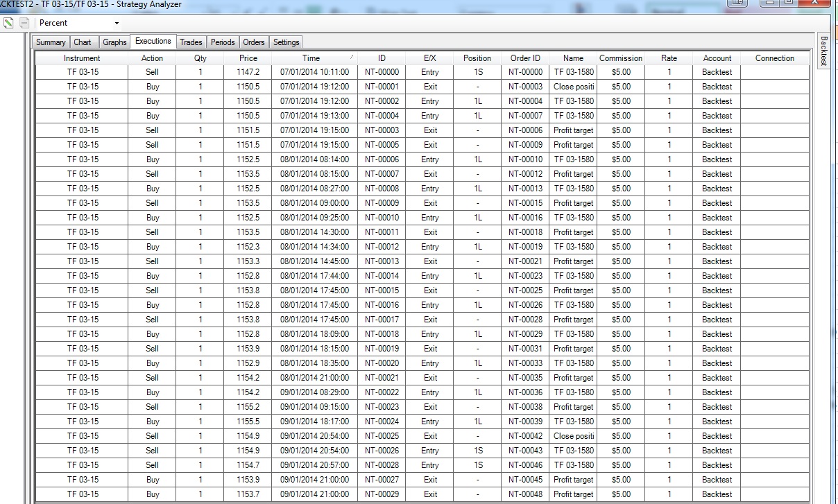Click the Connection column header

775,58
